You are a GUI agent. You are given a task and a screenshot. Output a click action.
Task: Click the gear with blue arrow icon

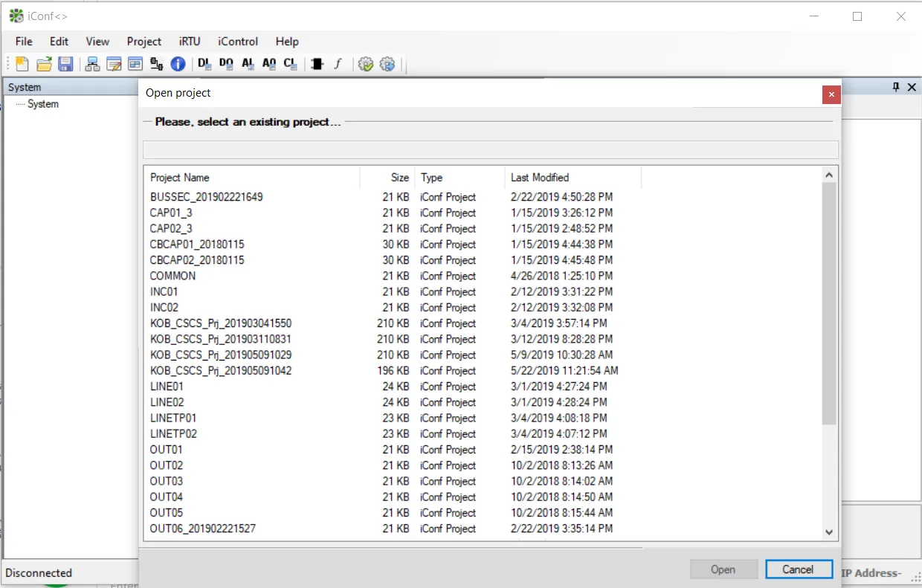(387, 64)
